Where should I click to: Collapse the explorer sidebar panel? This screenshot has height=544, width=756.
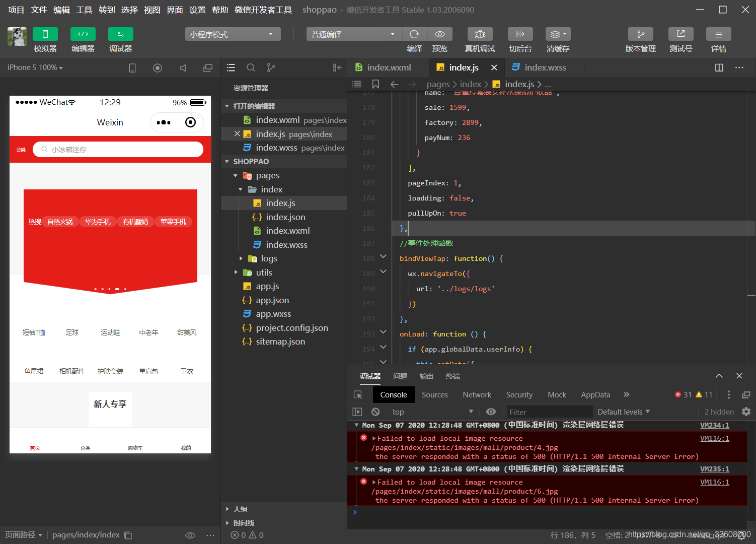click(x=337, y=67)
